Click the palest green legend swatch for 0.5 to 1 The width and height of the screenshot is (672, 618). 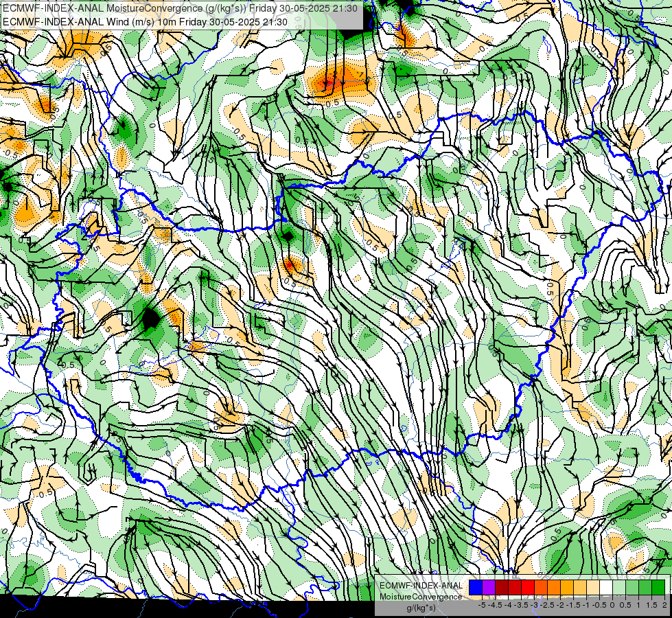[x=619, y=588]
